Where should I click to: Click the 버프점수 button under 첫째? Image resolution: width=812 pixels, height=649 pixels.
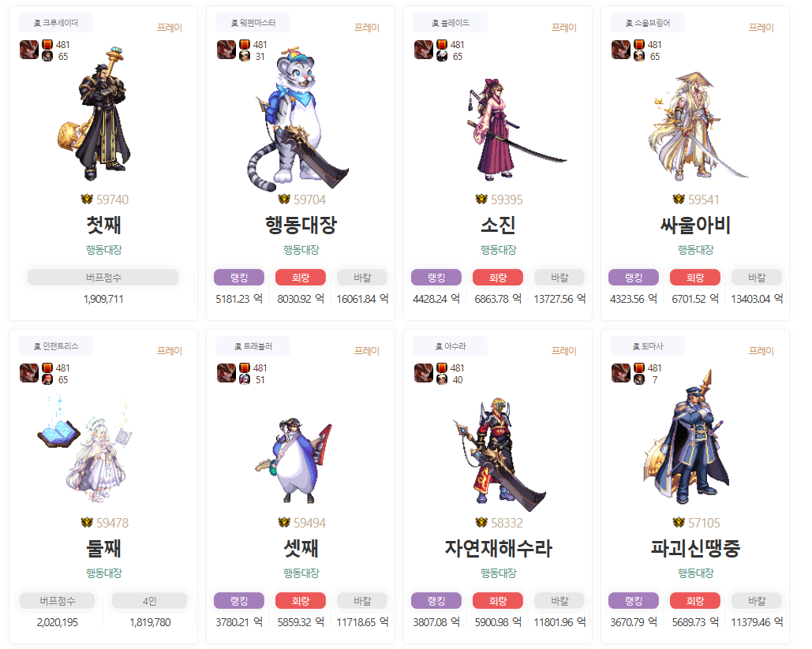tap(103, 278)
